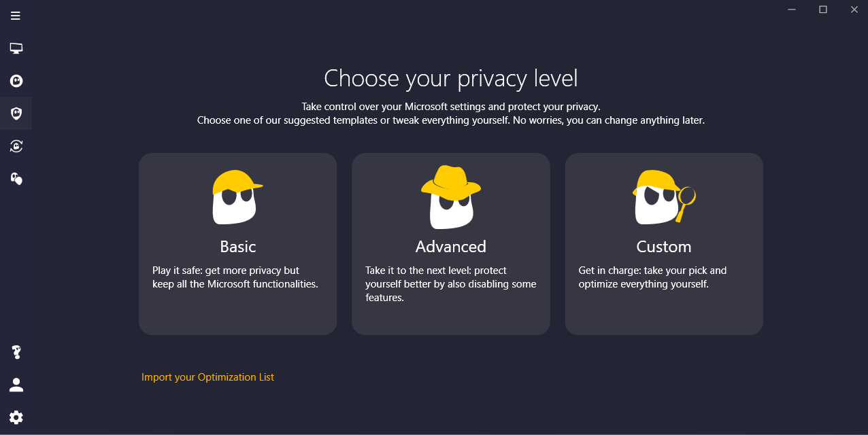Image resolution: width=868 pixels, height=435 pixels.
Task: Open the user account icon
Action: tap(16, 385)
